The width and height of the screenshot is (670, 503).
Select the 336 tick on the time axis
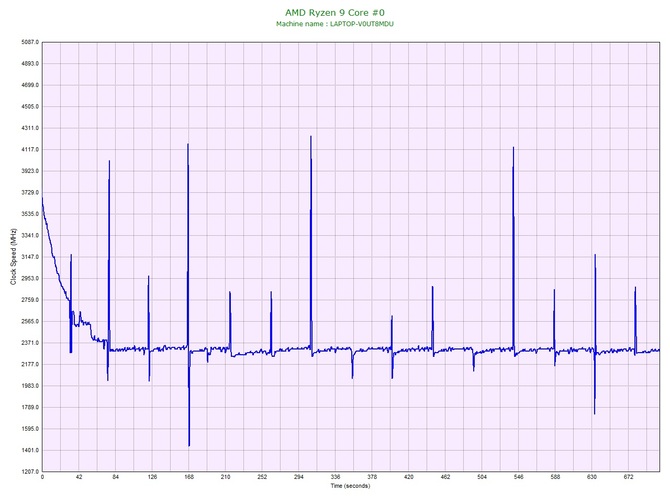[x=335, y=478]
